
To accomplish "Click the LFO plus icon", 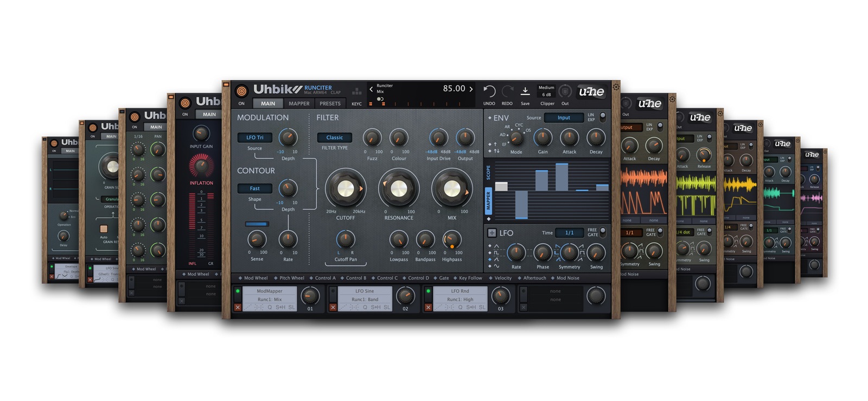I will 492,233.
